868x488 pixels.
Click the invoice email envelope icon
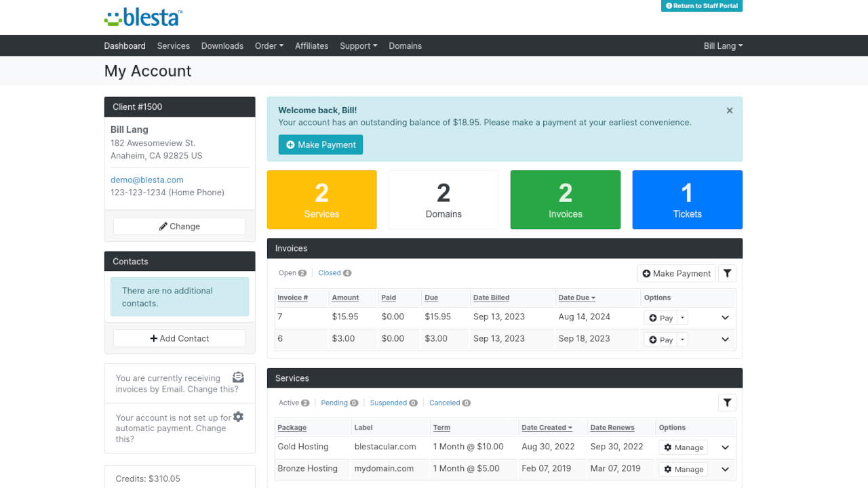click(238, 378)
